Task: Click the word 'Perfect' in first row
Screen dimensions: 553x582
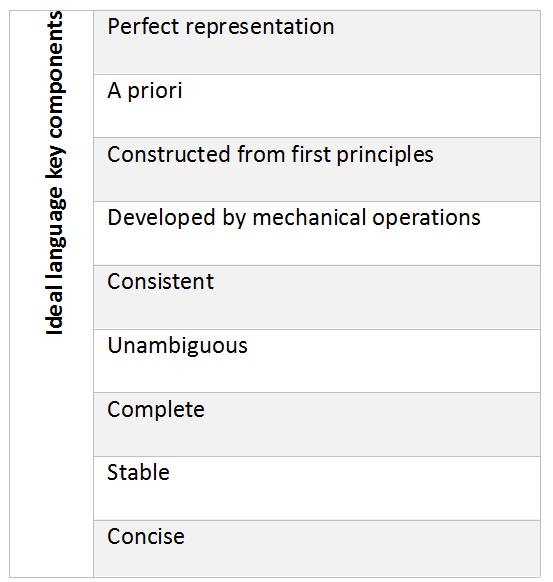Action: 143,27
